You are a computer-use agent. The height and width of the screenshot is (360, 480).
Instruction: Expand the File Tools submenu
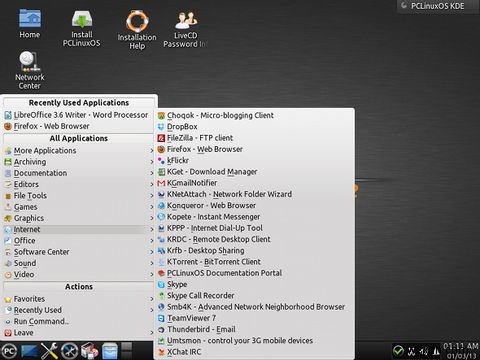click(x=79, y=196)
